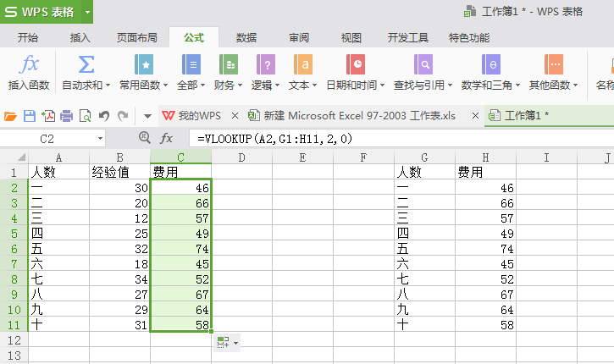Open the 逻辑 functions icon

265,64
